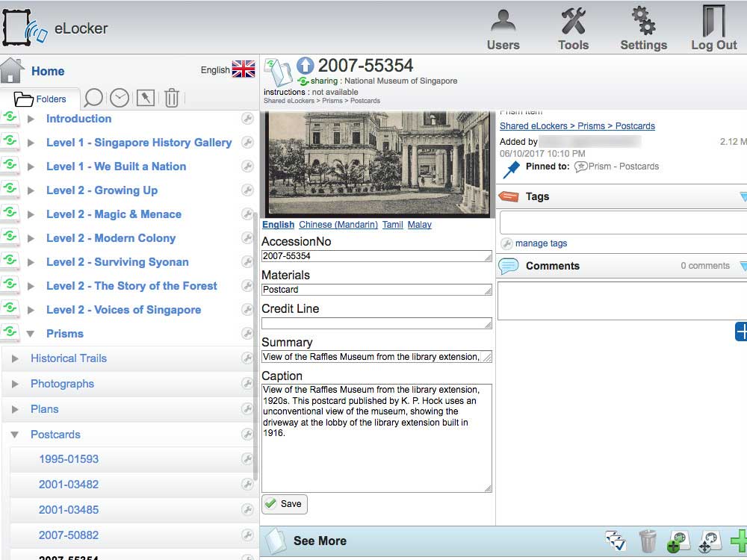Open the magnifier search icon in sidebar
The height and width of the screenshot is (560, 747).
tap(93, 98)
